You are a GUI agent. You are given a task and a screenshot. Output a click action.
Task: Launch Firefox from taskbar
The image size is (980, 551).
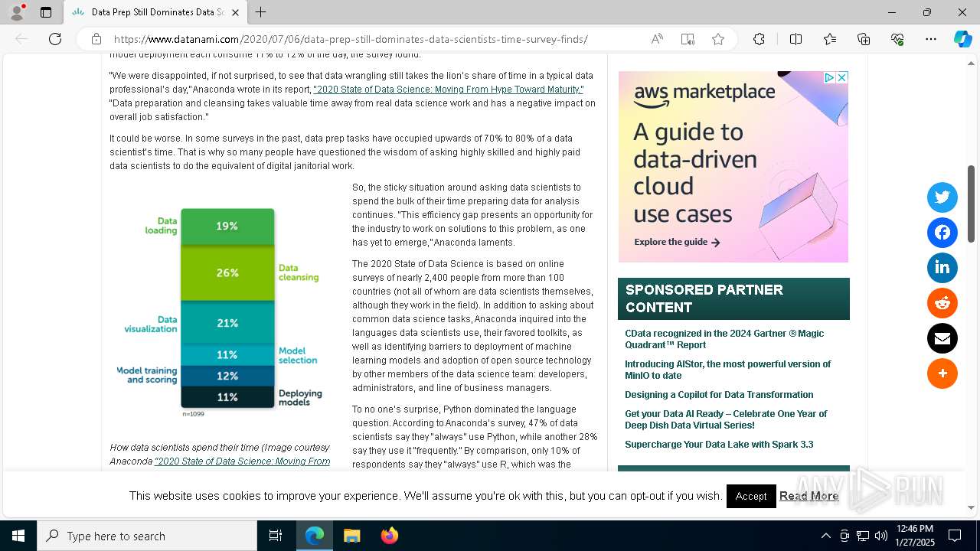point(389,536)
